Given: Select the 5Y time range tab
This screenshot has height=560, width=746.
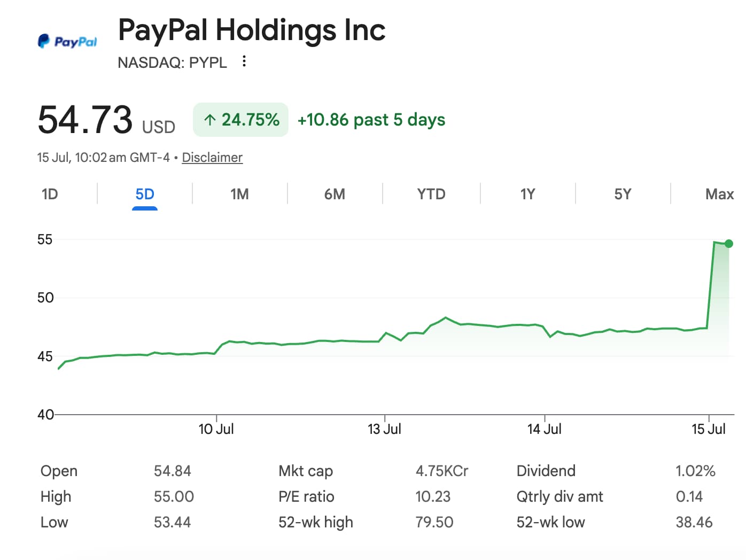Looking at the screenshot, I should click(x=623, y=194).
